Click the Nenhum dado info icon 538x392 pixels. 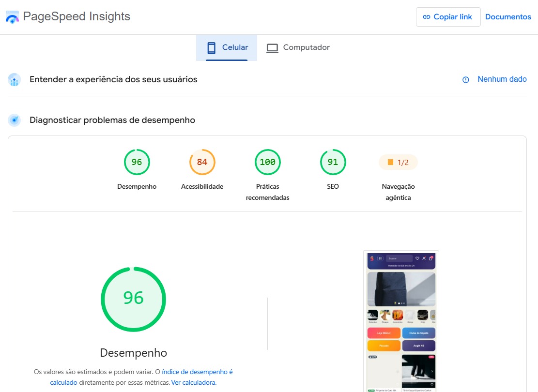[x=465, y=80]
